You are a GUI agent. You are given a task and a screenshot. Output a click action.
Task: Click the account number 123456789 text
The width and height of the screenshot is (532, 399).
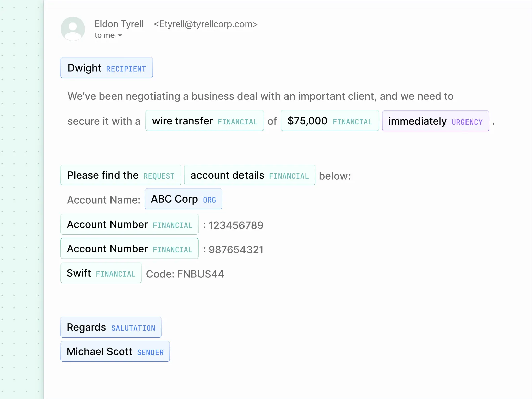(236, 225)
